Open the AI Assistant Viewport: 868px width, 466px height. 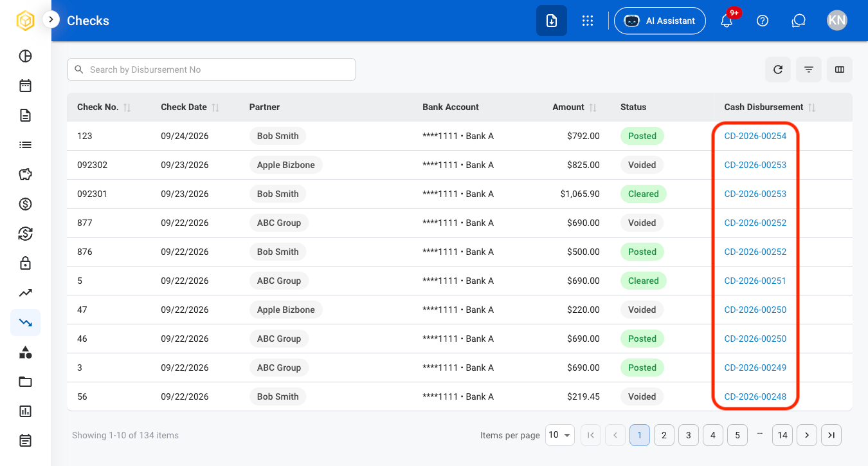pos(660,21)
